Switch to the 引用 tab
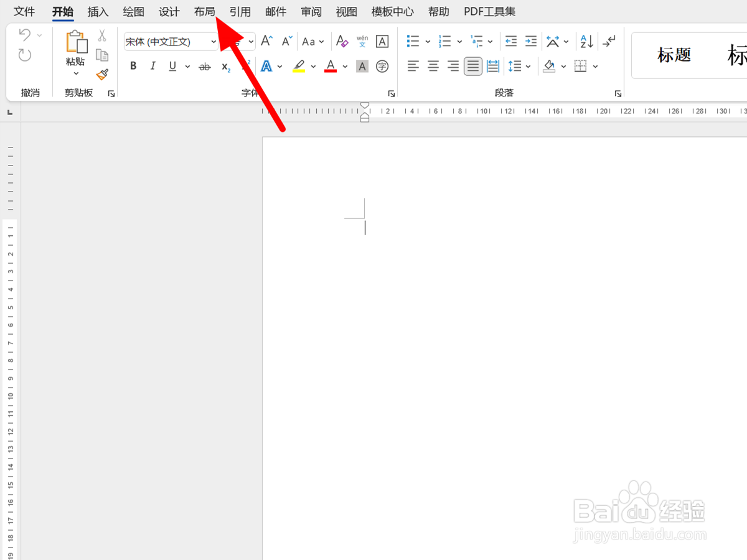The height and width of the screenshot is (560, 747). point(240,12)
